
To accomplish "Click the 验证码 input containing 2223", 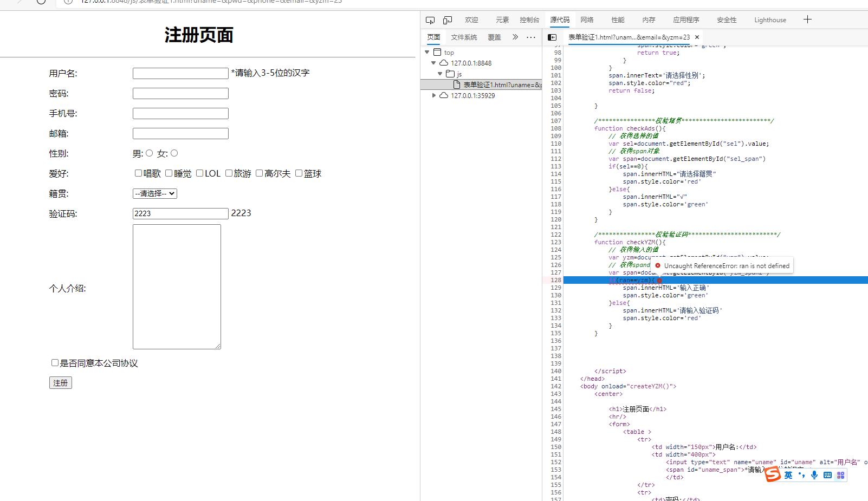I will click(x=180, y=213).
